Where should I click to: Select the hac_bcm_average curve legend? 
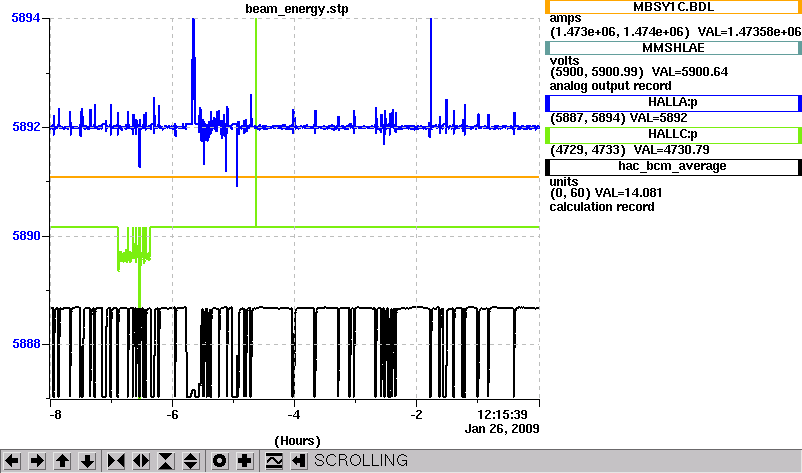(673, 167)
